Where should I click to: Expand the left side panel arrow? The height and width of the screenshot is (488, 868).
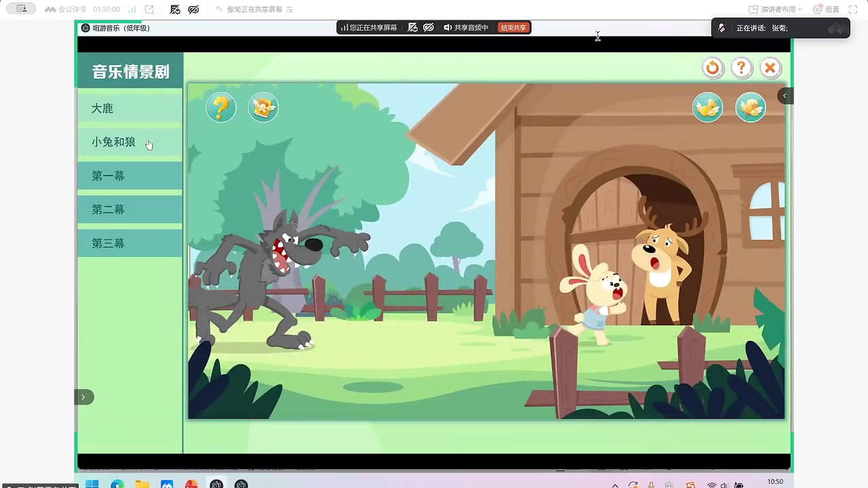[x=83, y=397]
